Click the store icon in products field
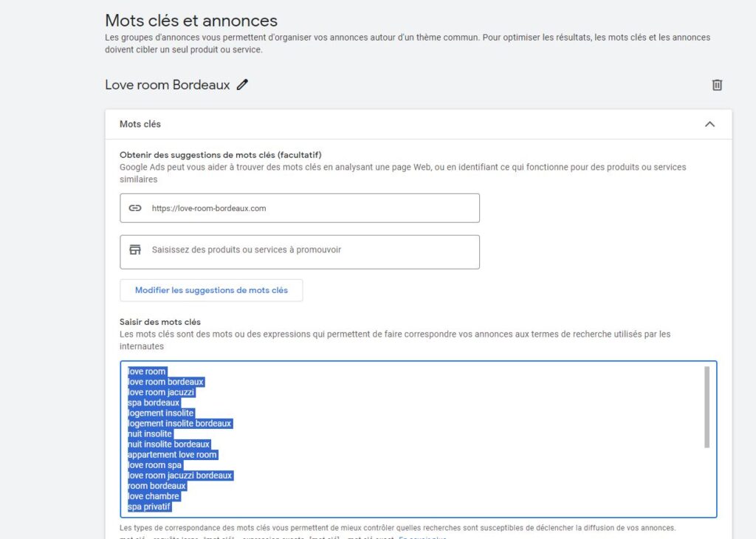This screenshot has width=756, height=539. point(135,250)
